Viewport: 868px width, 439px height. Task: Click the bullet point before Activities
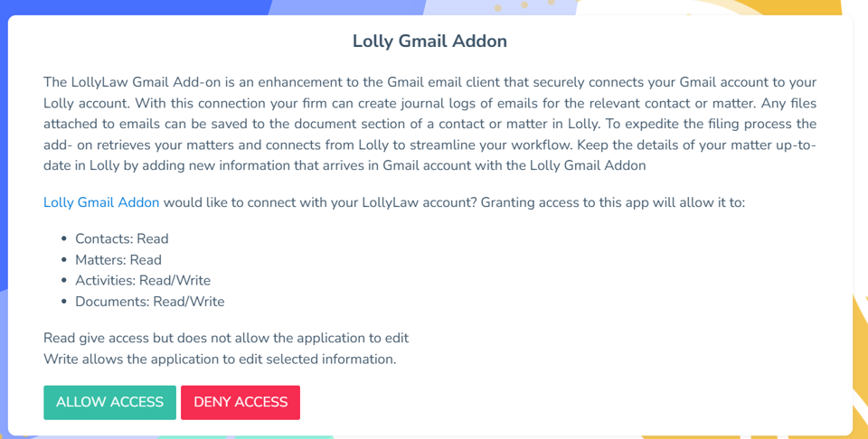click(x=64, y=281)
